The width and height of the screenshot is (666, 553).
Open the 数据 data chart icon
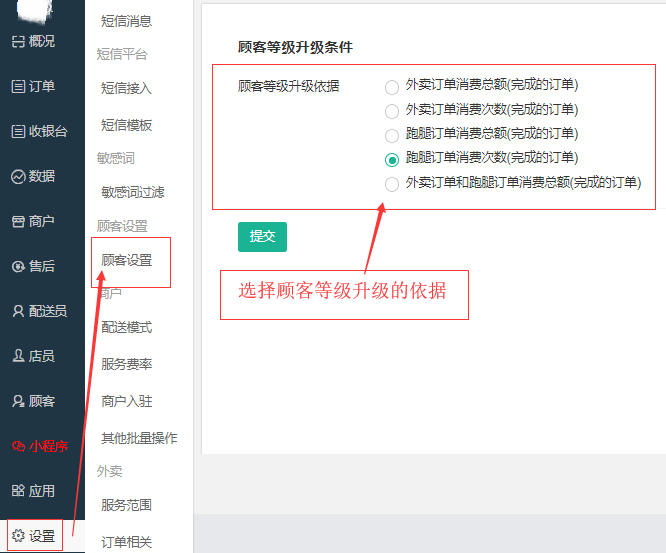tap(18, 176)
